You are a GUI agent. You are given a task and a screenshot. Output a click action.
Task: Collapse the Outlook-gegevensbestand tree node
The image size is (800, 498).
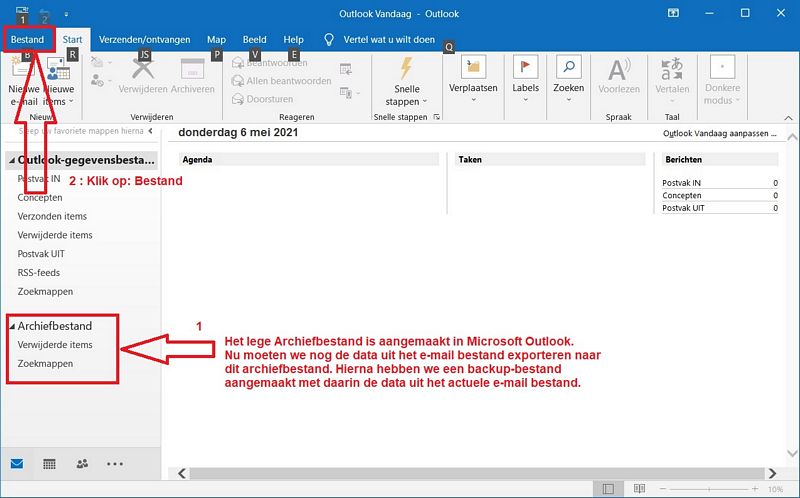(x=12, y=160)
